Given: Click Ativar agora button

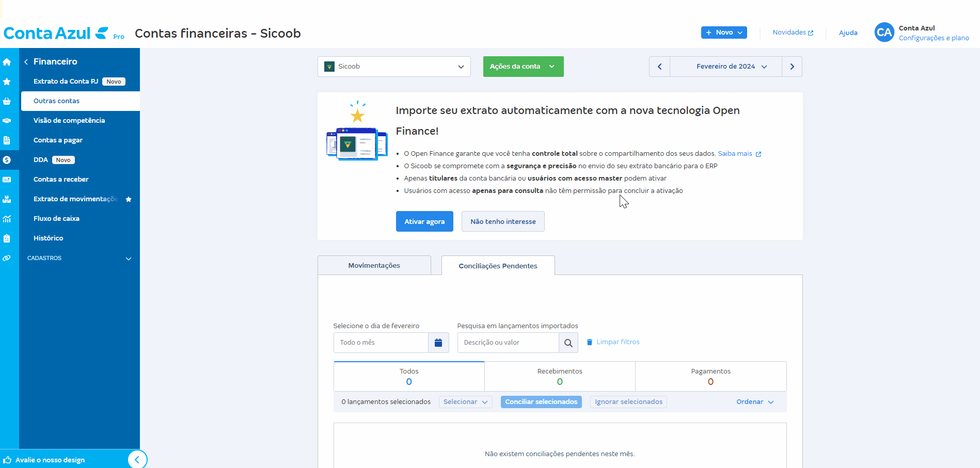Looking at the screenshot, I should pos(424,221).
